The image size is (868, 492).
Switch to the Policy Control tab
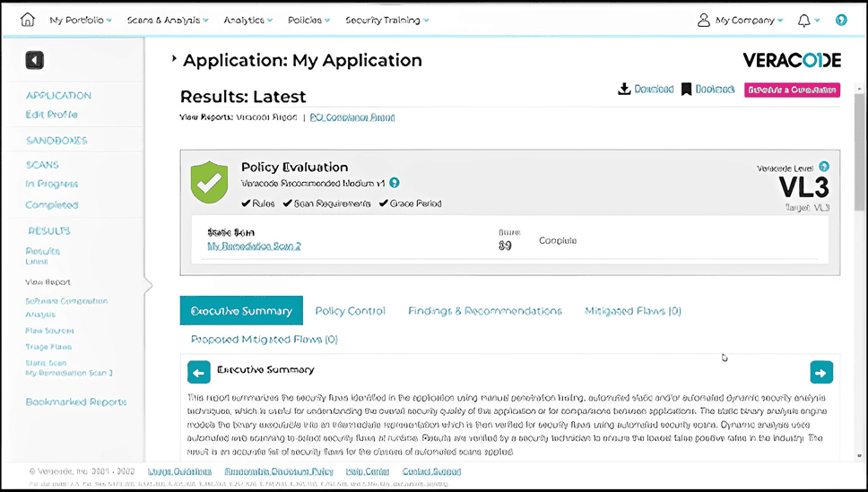tap(350, 311)
